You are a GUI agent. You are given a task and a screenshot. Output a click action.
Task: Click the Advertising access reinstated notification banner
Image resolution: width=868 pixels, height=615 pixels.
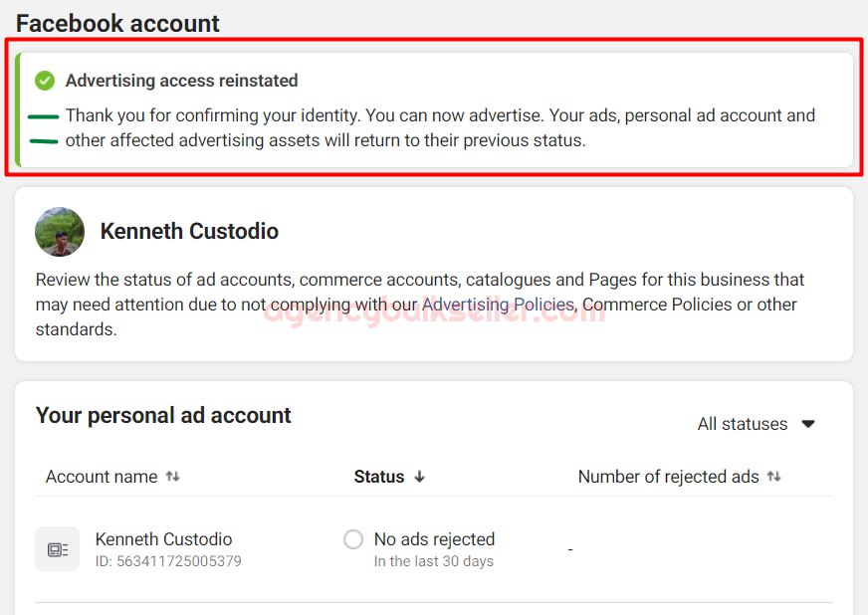point(434,109)
